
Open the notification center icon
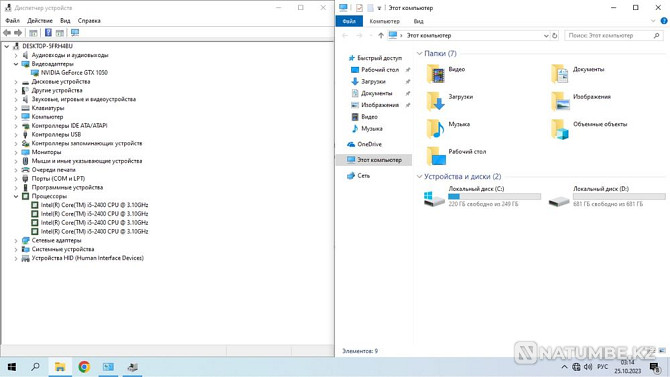click(655, 367)
